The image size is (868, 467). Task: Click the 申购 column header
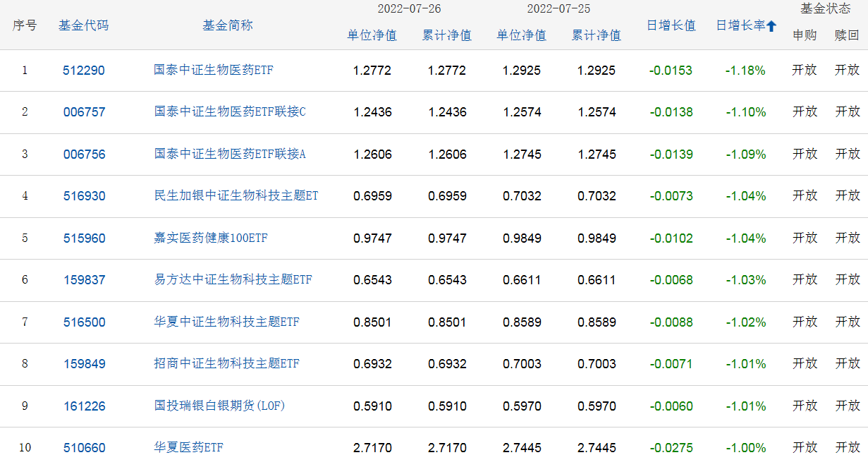click(805, 35)
